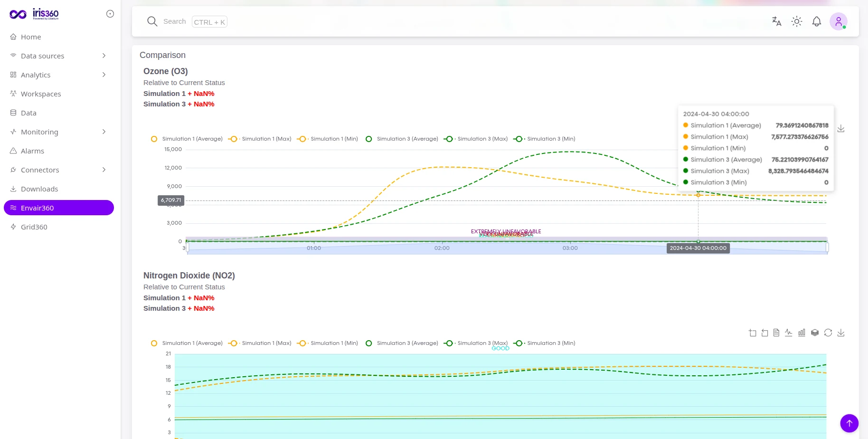Toggle Simulation 3 (Max) in NO2 legend
The width and height of the screenshot is (868, 439).
[476, 343]
